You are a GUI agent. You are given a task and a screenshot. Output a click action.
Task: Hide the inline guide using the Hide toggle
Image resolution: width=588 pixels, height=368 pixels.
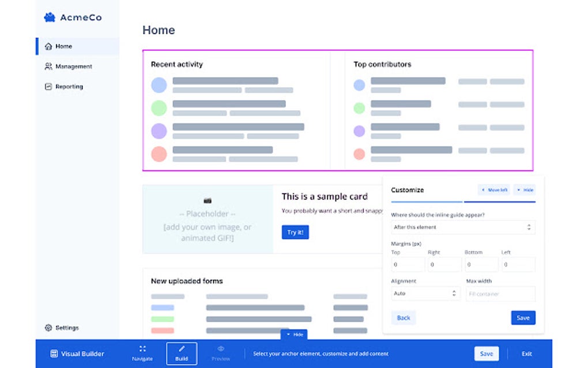point(525,190)
